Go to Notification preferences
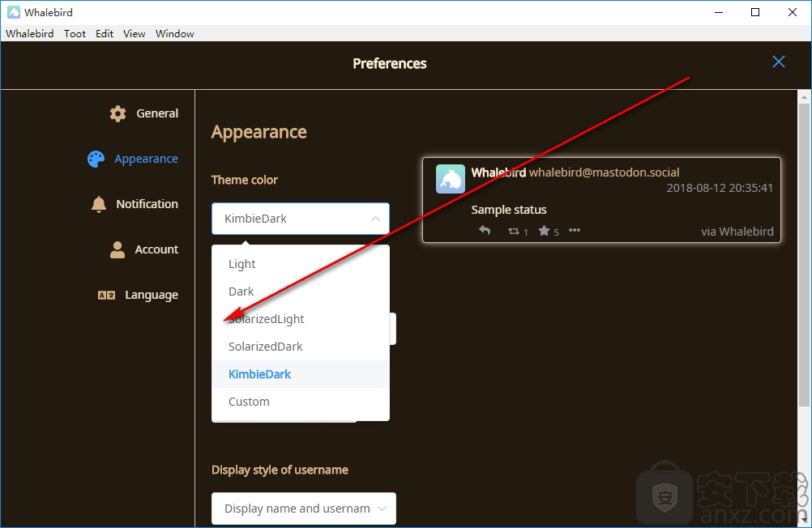Image resolution: width=812 pixels, height=528 pixels. point(135,204)
